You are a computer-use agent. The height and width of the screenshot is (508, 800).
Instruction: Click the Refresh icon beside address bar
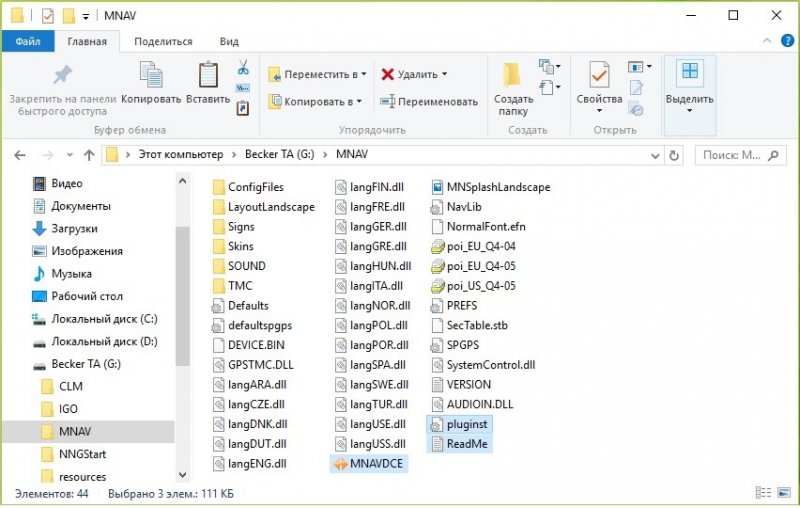(x=676, y=155)
